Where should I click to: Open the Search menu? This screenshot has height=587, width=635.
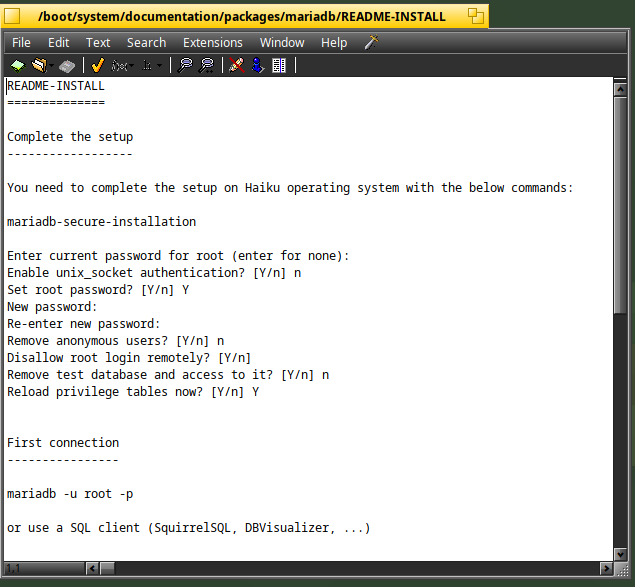point(147,43)
